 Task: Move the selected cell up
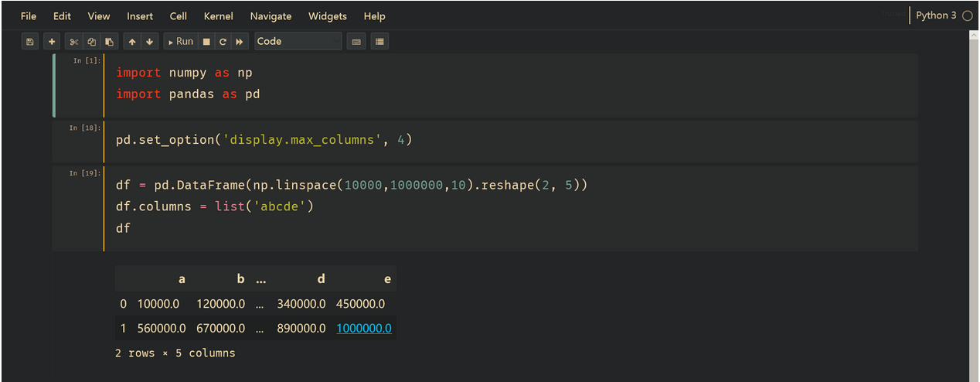[132, 42]
